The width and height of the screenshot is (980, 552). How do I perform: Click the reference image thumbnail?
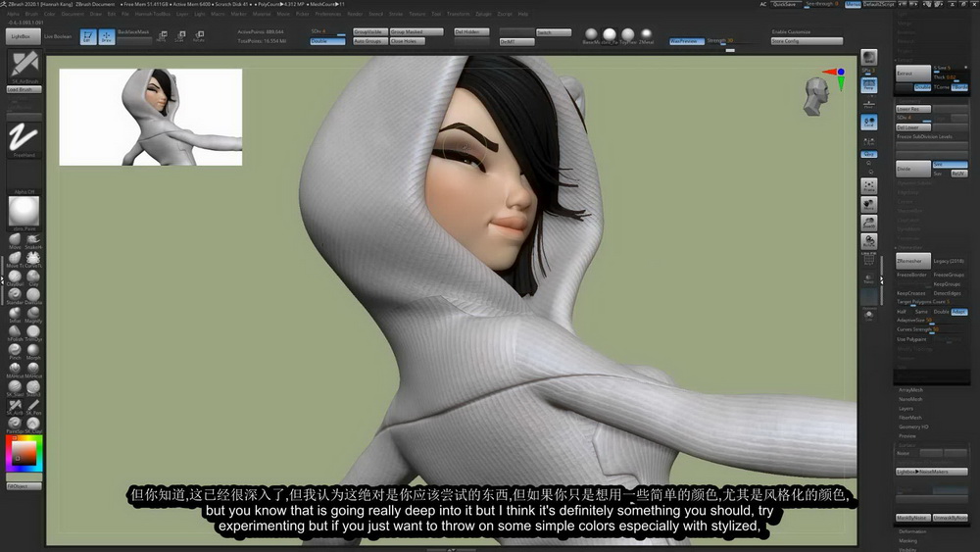[151, 117]
